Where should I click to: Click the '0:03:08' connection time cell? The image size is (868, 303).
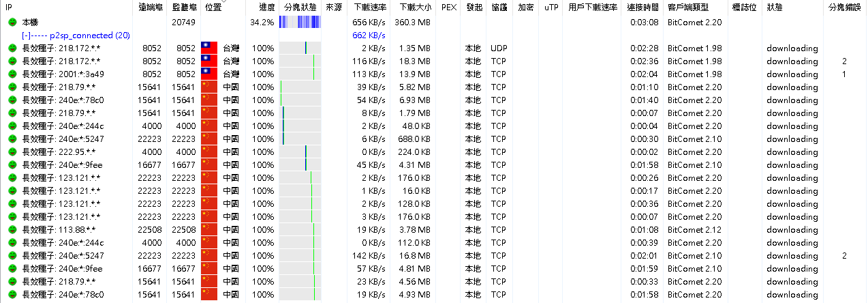[644, 23]
